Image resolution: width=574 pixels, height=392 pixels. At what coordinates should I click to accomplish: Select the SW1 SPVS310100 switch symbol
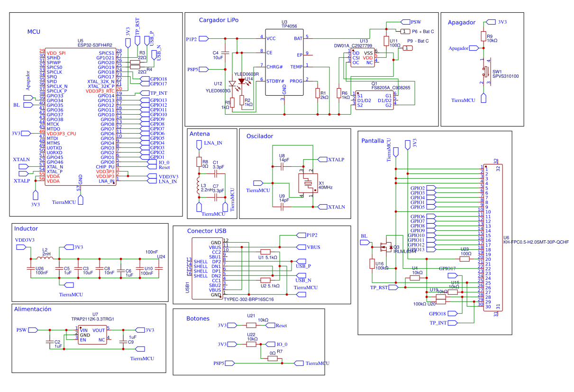(486, 72)
